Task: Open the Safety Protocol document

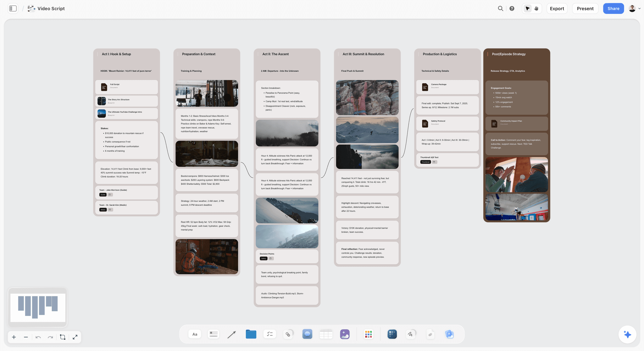Action: pyautogui.click(x=447, y=123)
